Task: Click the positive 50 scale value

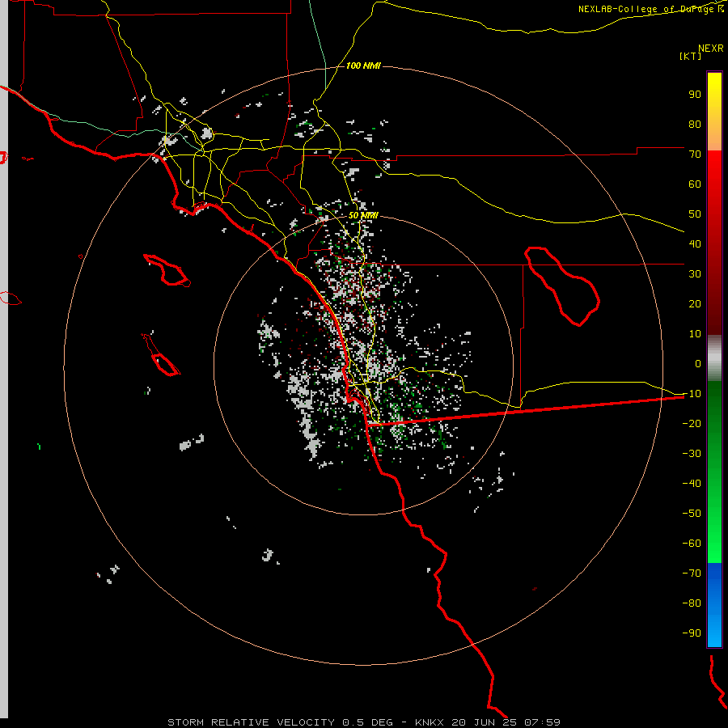Action: 695,214
